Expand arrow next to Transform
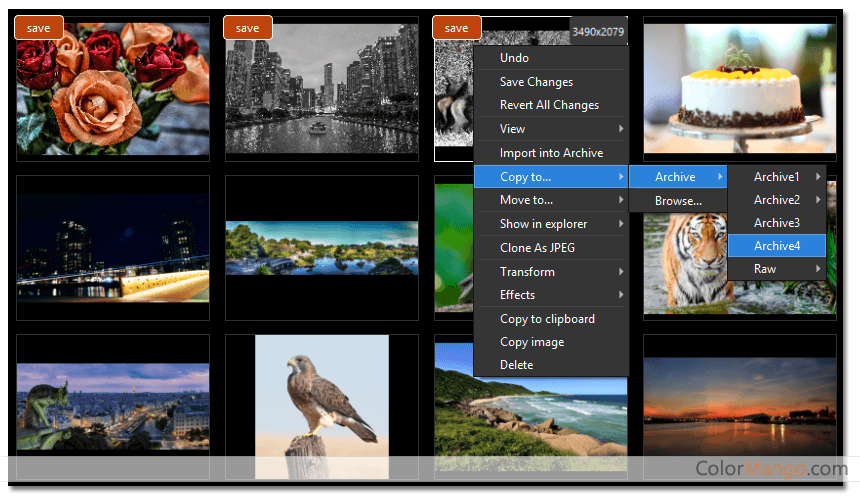 pos(621,271)
